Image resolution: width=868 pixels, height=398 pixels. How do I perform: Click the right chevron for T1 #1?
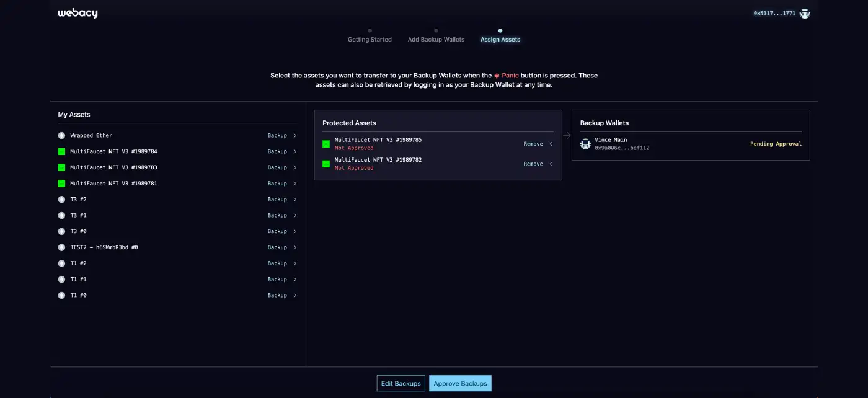coord(295,280)
